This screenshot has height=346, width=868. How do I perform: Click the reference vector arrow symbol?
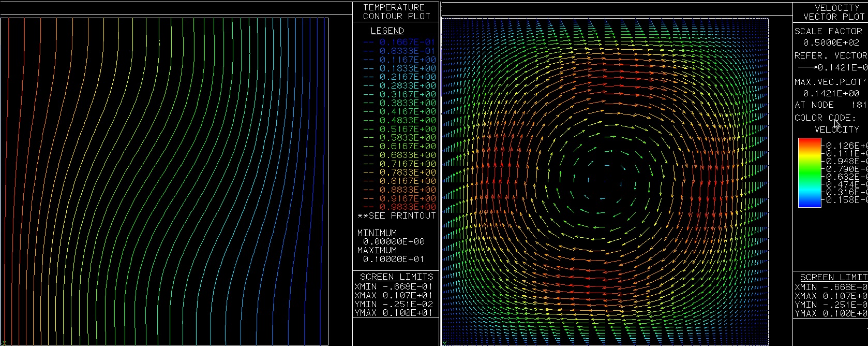(807, 67)
